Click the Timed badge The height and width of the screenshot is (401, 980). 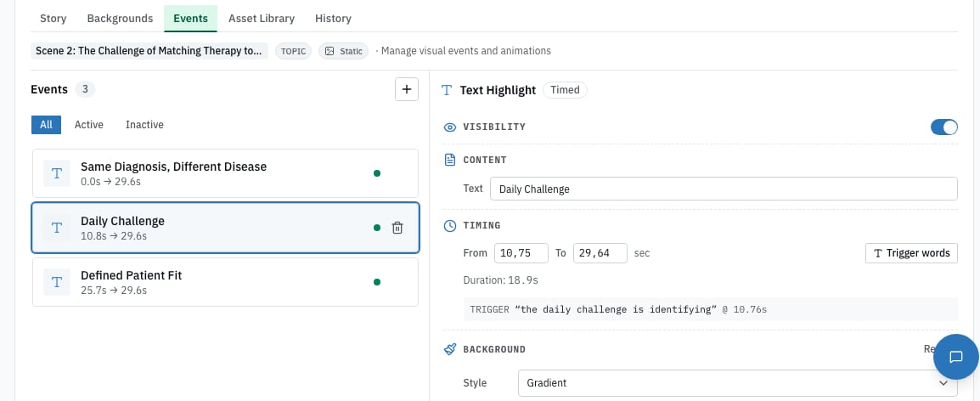tap(565, 89)
